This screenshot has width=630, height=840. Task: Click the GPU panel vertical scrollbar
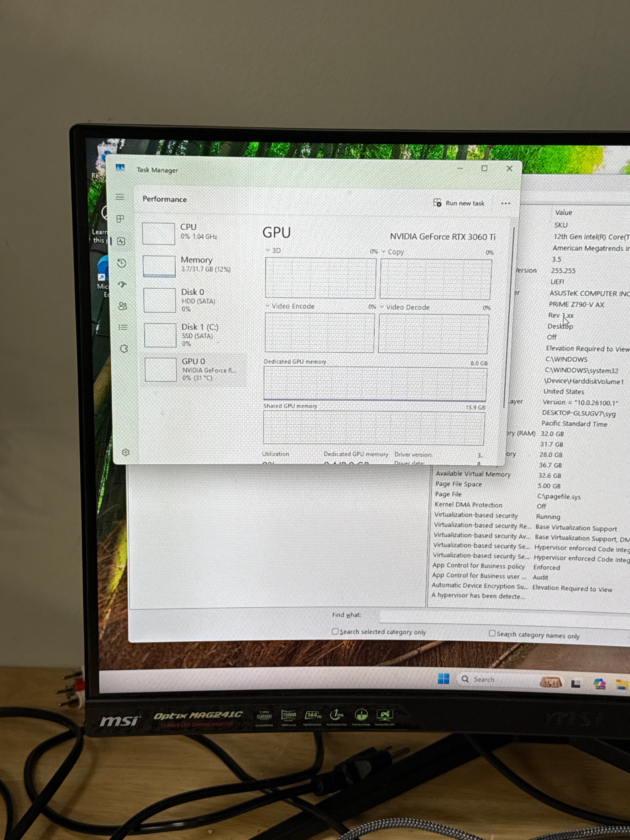pos(509,317)
